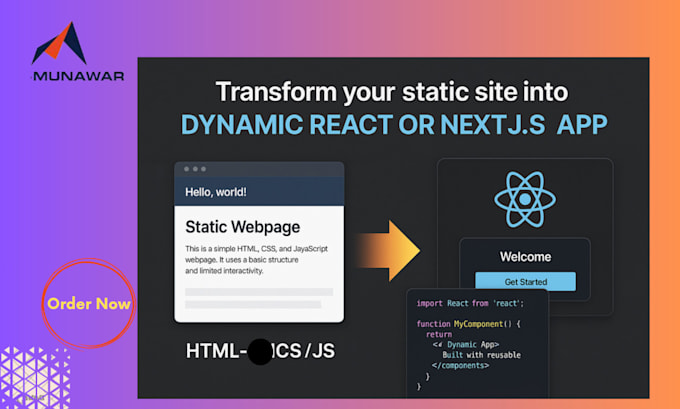Click the Munawar triangle logo
Image resolution: width=680 pixels, height=409 pixels.
pyautogui.click(x=59, y=43)
